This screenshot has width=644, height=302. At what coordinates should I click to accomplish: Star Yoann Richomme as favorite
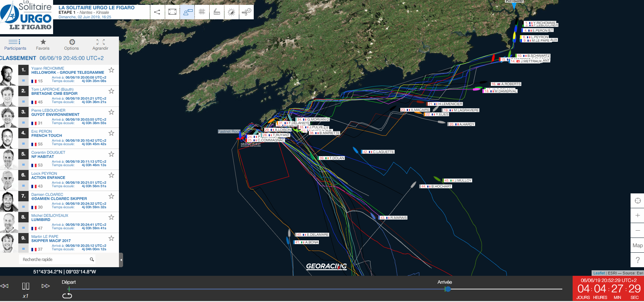111,70
